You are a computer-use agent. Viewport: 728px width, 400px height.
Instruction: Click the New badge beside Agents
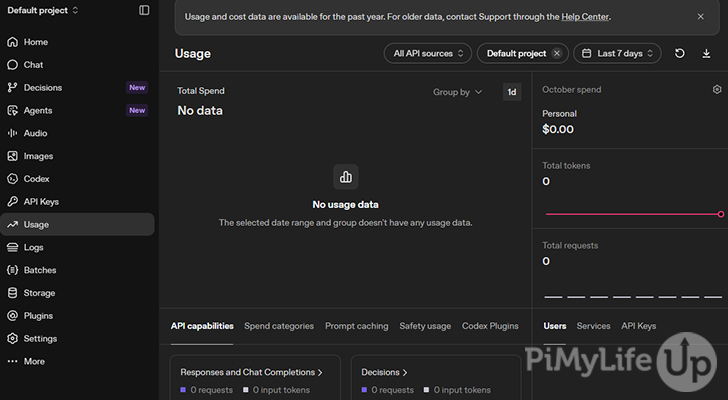tap(137, 110)
